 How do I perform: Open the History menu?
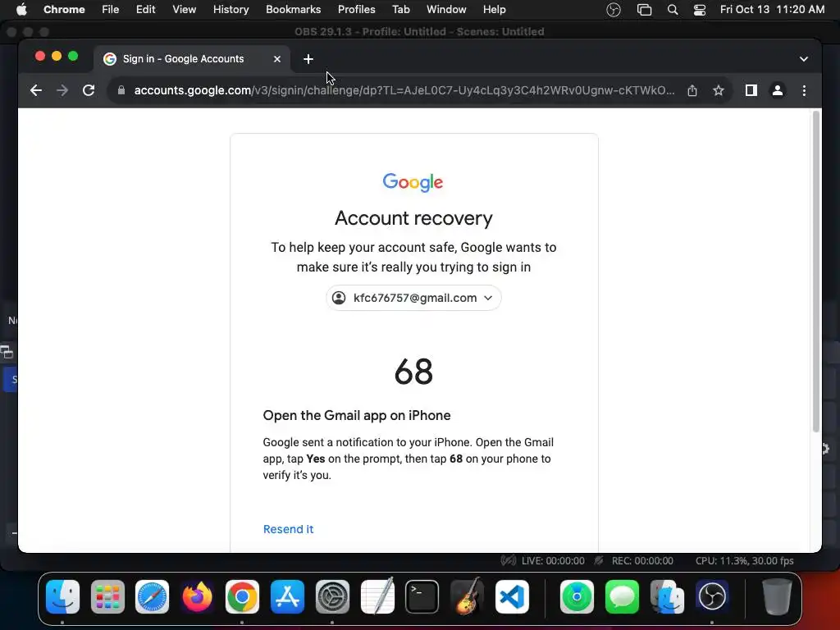click(x=231, y=10)
